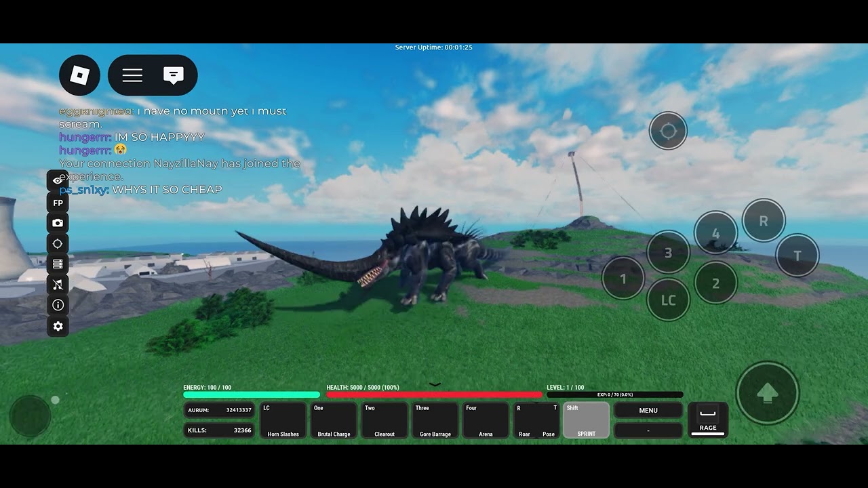Activate the Gore Barrage ability slot

(435, 420)
